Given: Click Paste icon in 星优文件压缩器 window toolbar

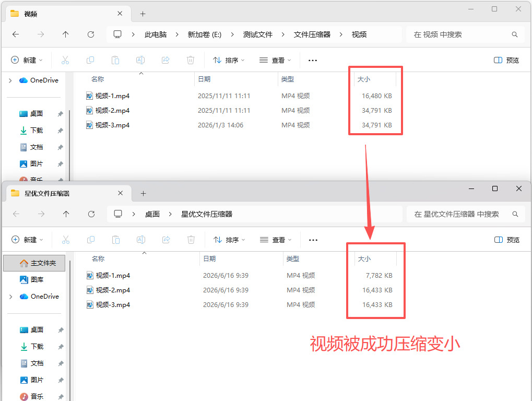Looking at the screenshot, I should [x=116, y=240].
